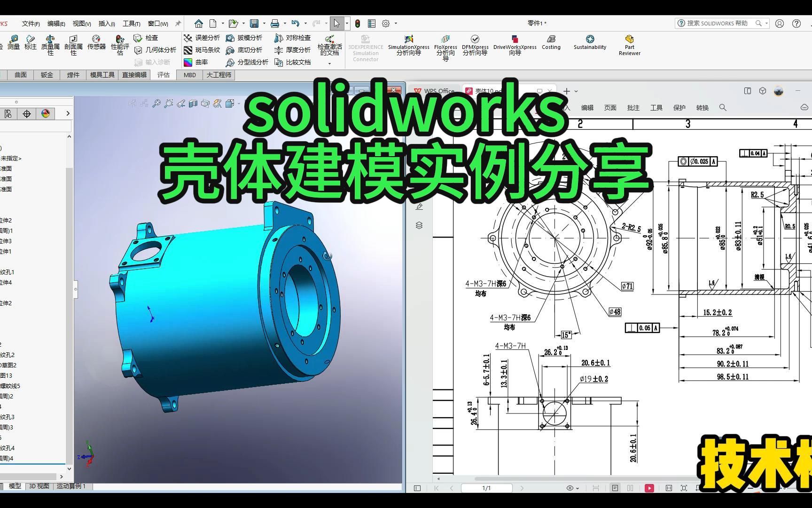The image size is (812, 508).
Task: Open 剖面属性 section properties
Action: click(x=73, y=45)
